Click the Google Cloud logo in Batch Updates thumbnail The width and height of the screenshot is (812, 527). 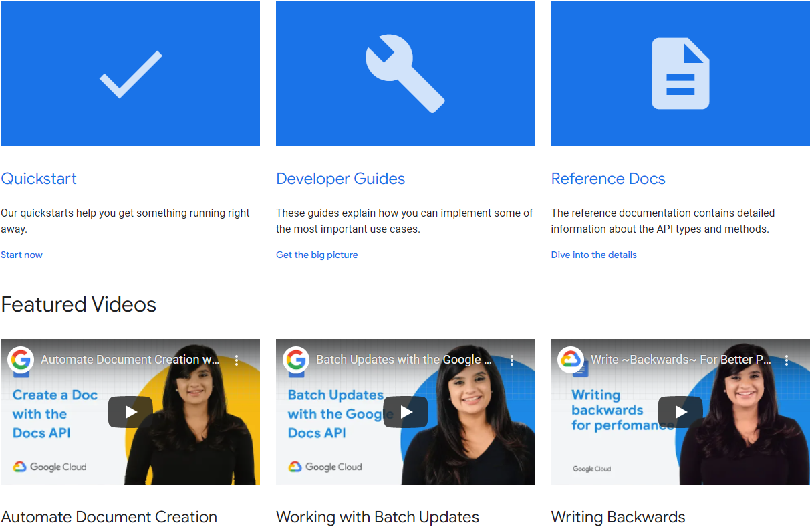[x=325, y=467]
